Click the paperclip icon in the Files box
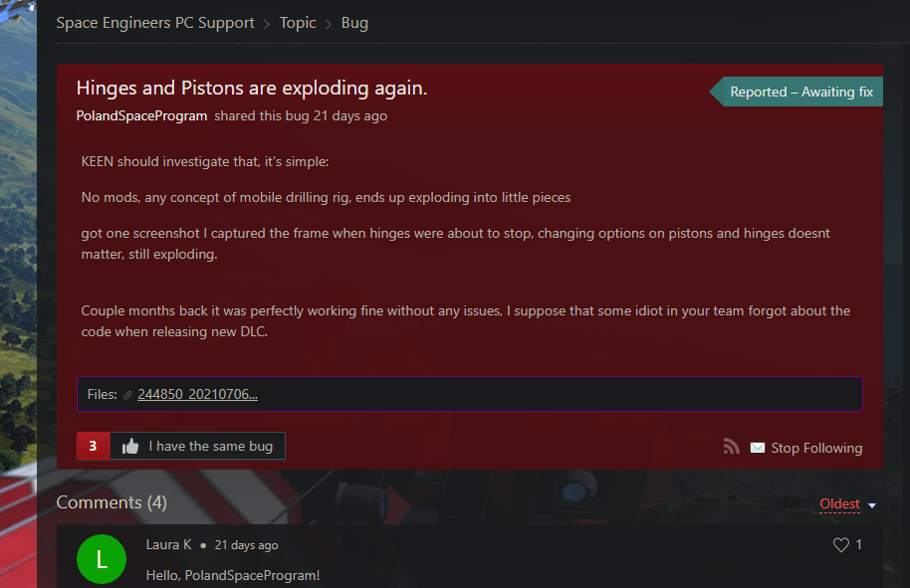The width and height of the screenshot is (910, 588). [127, 395]
